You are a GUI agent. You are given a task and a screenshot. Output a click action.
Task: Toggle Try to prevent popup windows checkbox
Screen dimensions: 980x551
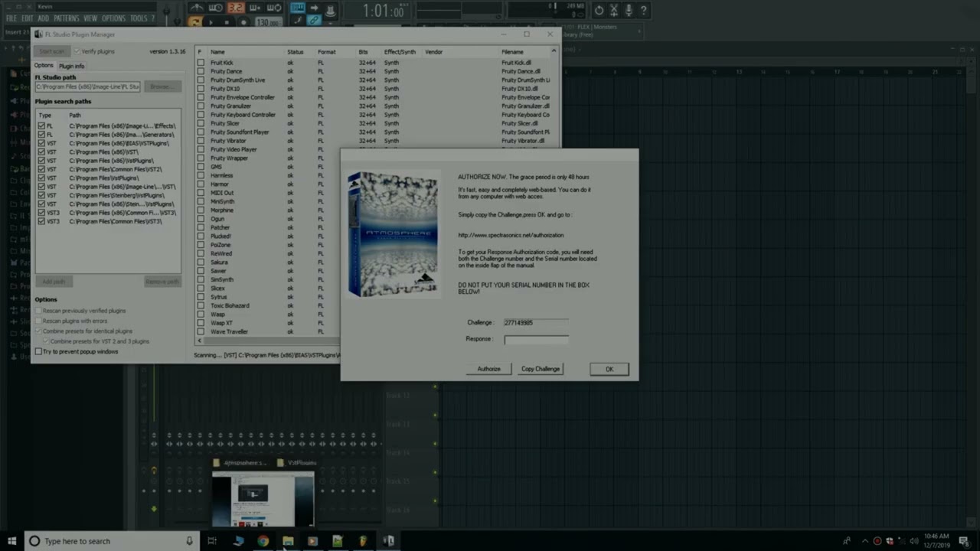click(39, 351)
